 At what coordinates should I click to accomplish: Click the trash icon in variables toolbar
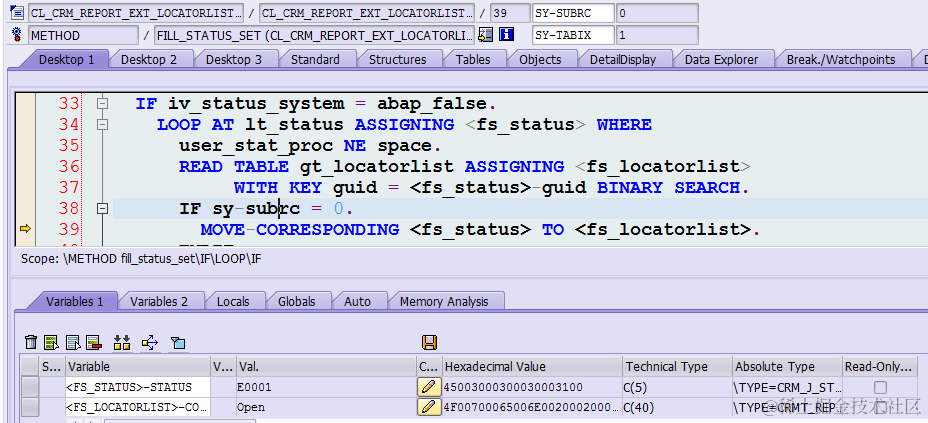pos(31,342)
